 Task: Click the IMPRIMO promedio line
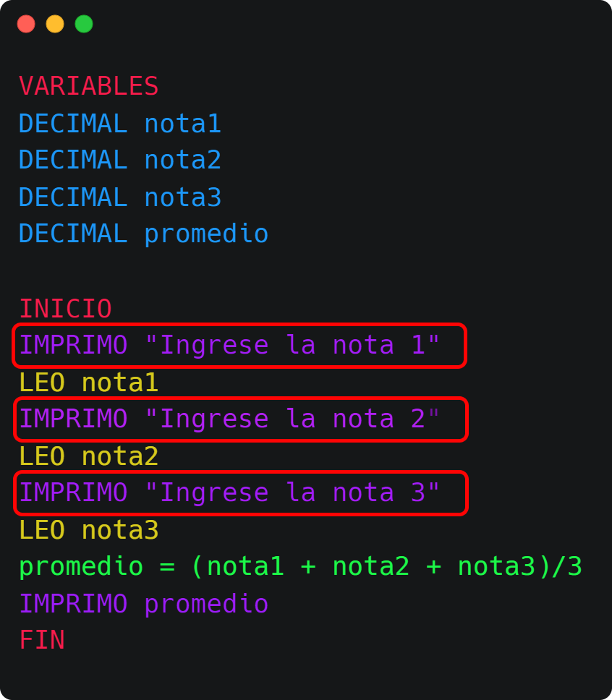click(143, 605)
